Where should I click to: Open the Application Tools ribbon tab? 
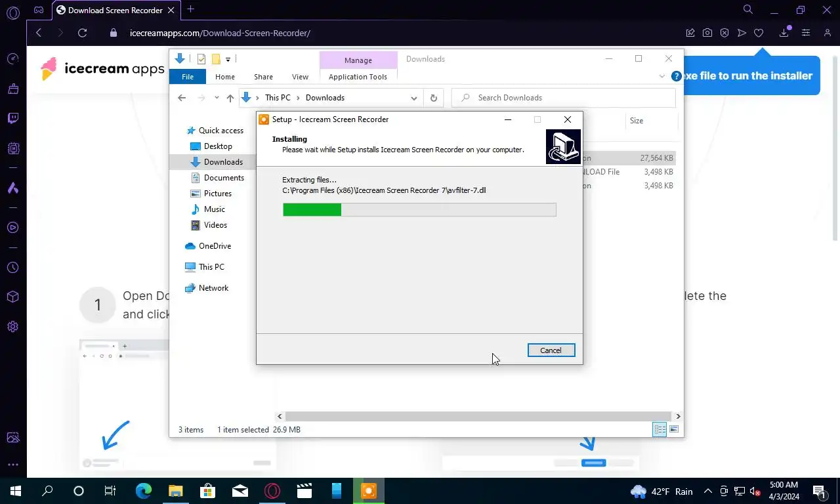pyautogui.click(x=358, y=77)
